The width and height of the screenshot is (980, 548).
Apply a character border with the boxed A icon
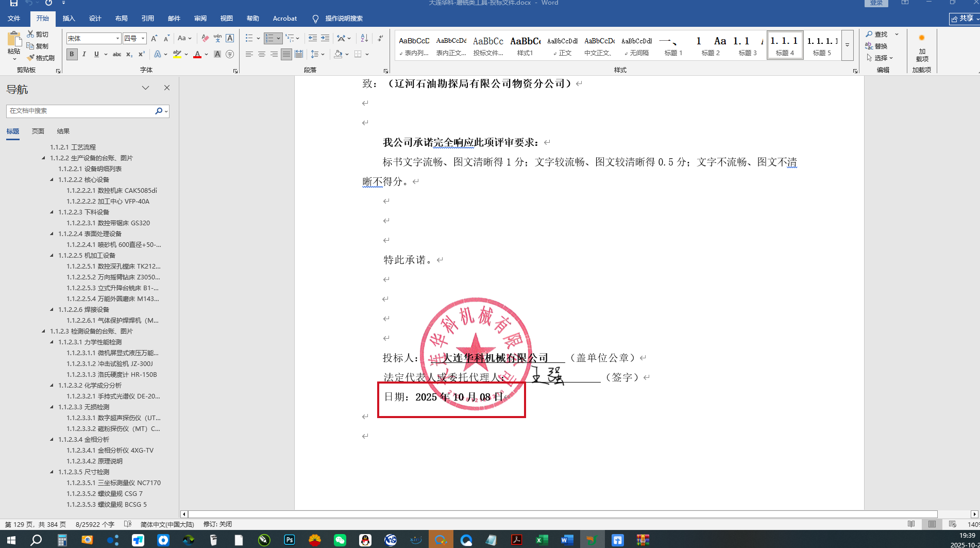tap(230, 38)
